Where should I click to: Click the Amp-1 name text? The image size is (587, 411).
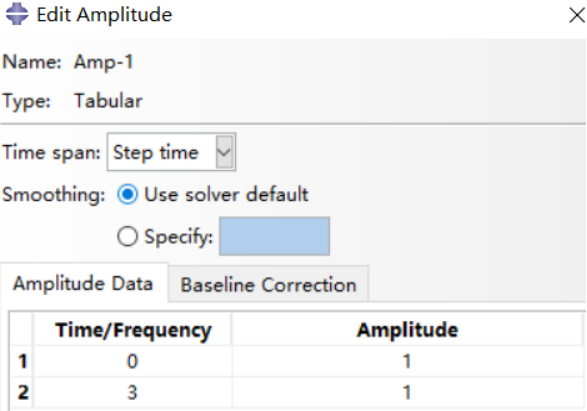(x=104, y=61)
